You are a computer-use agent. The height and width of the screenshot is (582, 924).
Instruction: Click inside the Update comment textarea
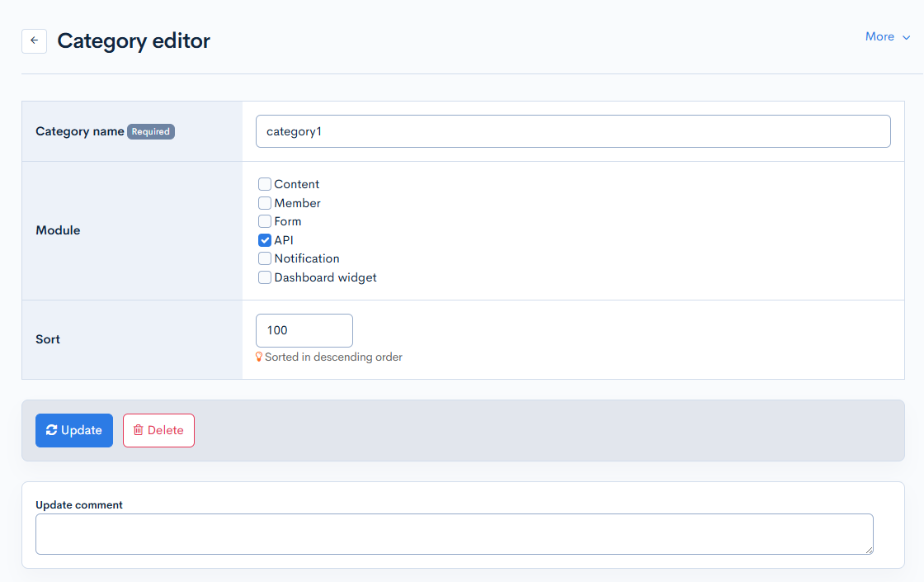click(x=454, y=533)
